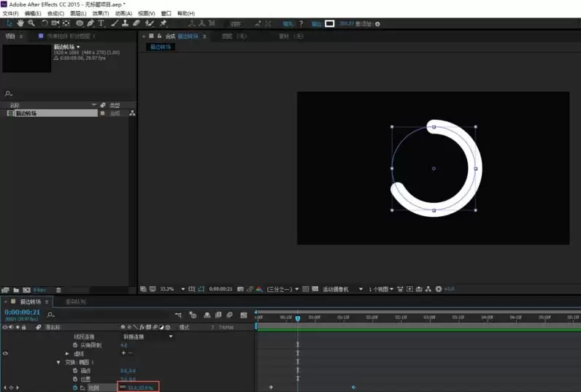Open the name column sort dropdown
Screen dimensions: 581x392
[x=94, y=105]
